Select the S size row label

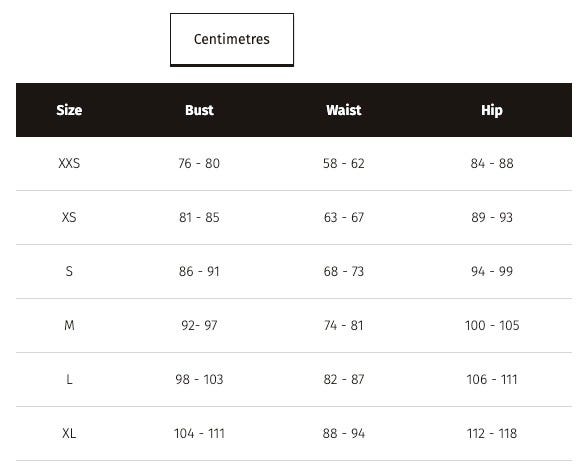pyautogui.click(x=69, y=271)
